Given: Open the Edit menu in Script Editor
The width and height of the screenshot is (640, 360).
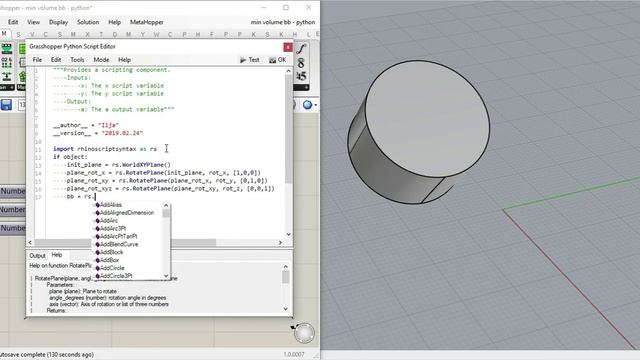Looking at the screenshot, I should pyautogui.click(x=56, y=60).
